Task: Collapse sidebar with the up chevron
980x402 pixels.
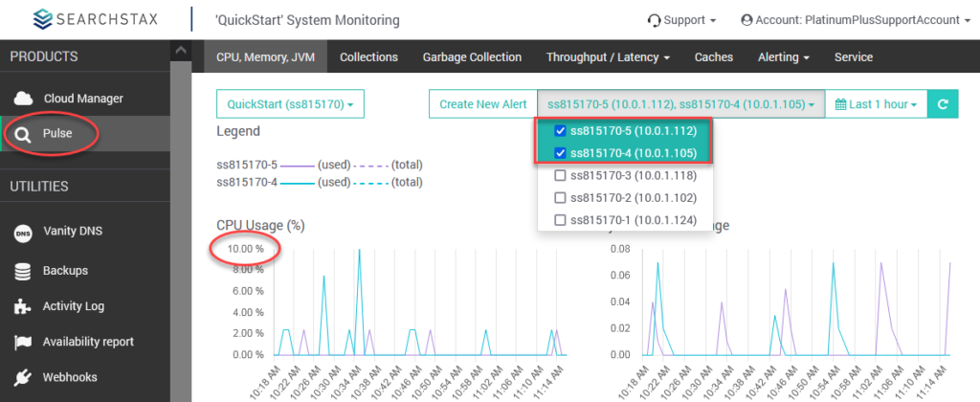Action: [181, 51]
